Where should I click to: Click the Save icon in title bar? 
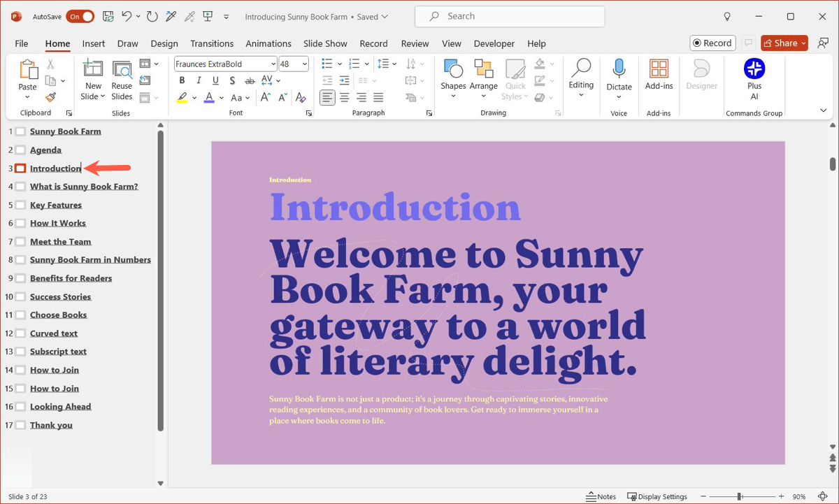[x=108, y=16]
